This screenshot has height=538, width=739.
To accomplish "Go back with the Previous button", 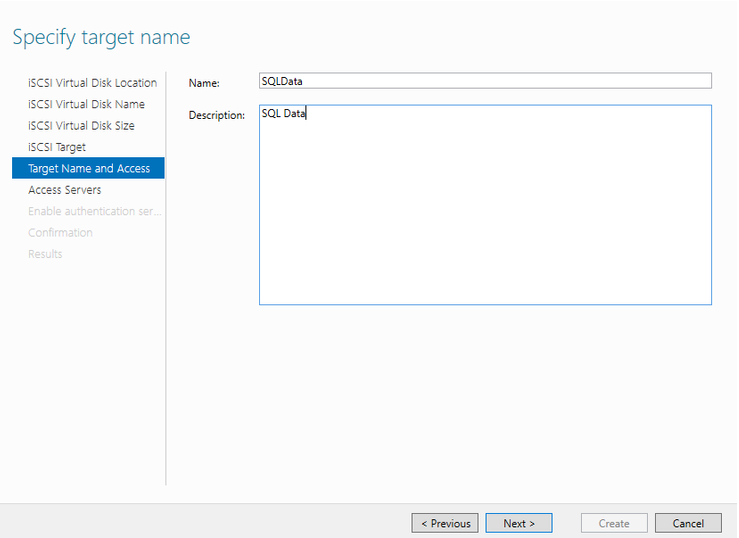I will click(444, 523).
